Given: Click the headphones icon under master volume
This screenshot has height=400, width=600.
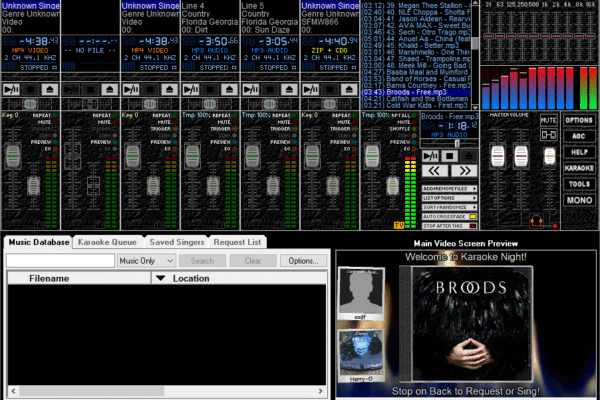Looking at the screenshot, I should pyautogui.click(x=537, y=220).
